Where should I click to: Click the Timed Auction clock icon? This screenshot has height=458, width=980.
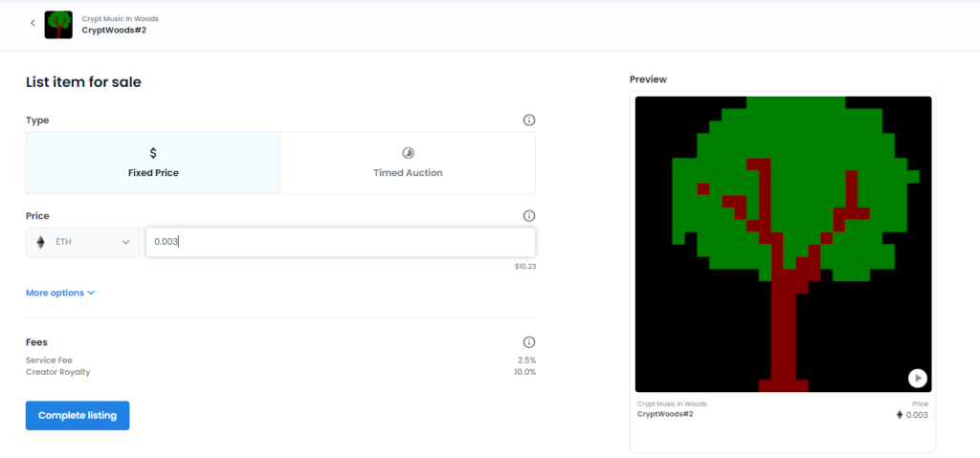(408, 153)
